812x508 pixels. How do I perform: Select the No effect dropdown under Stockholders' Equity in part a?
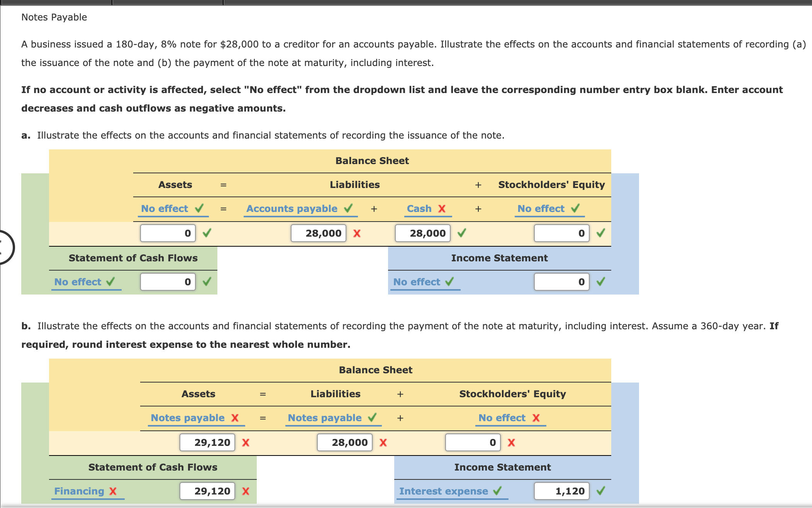[541, 208]
